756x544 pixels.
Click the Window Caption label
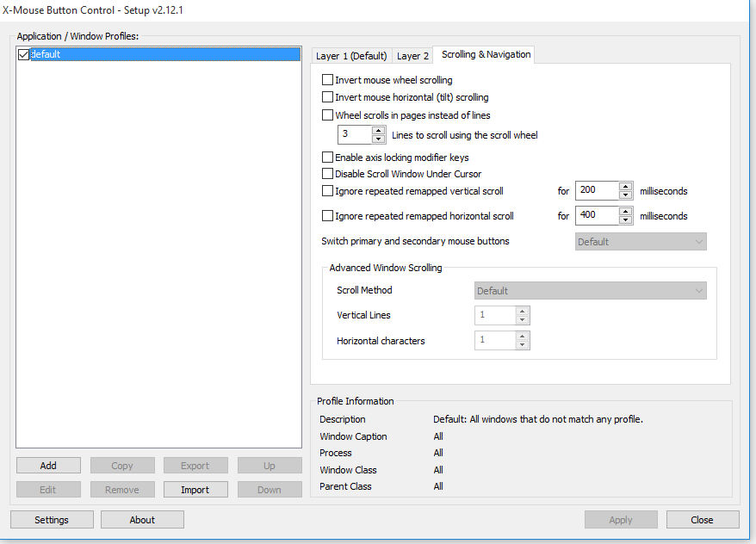(x=353, y=436)
